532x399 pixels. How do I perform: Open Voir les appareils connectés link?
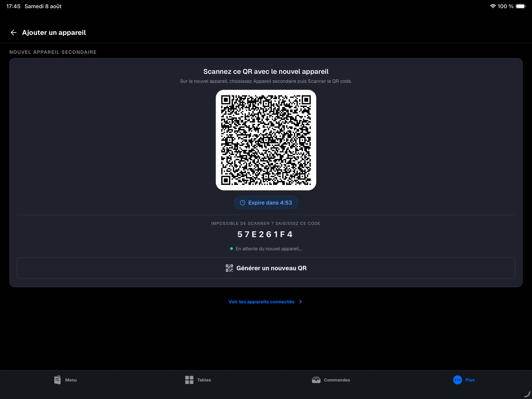(262, 302)
